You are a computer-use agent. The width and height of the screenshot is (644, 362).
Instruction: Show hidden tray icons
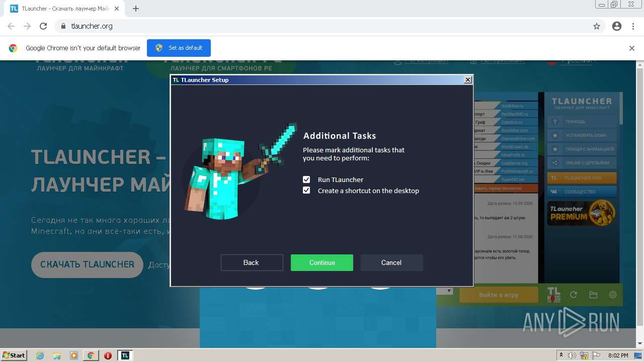tap(561, 355)
